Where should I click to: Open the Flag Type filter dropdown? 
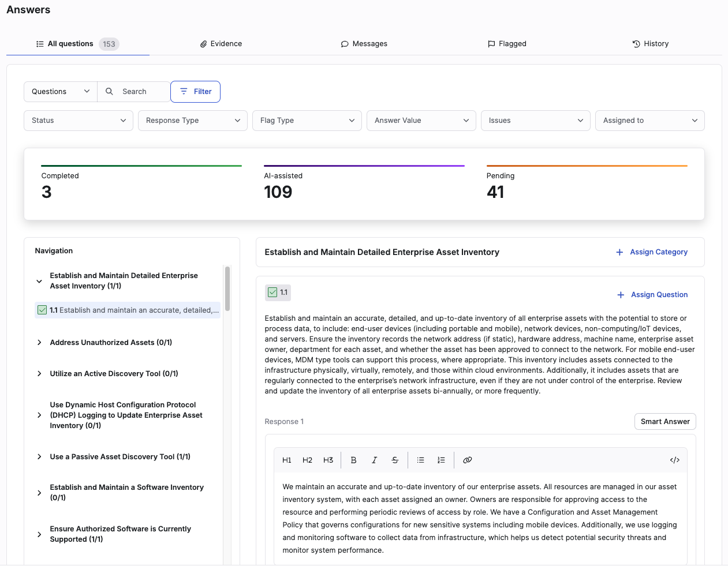point(307,121)
